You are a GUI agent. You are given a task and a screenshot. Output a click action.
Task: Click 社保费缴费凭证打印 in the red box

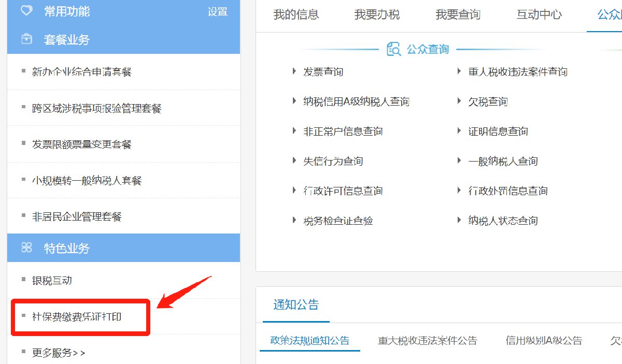click(77, 316)
